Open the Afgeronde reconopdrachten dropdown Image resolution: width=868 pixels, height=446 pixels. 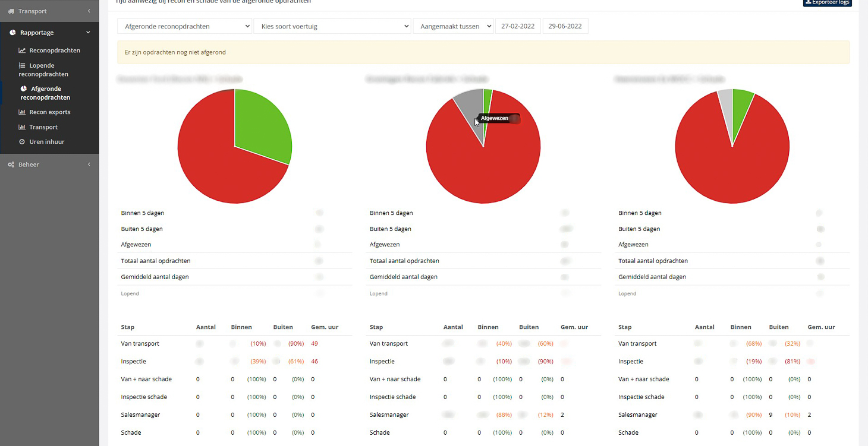pyautogui.click(x=184, y=26)
